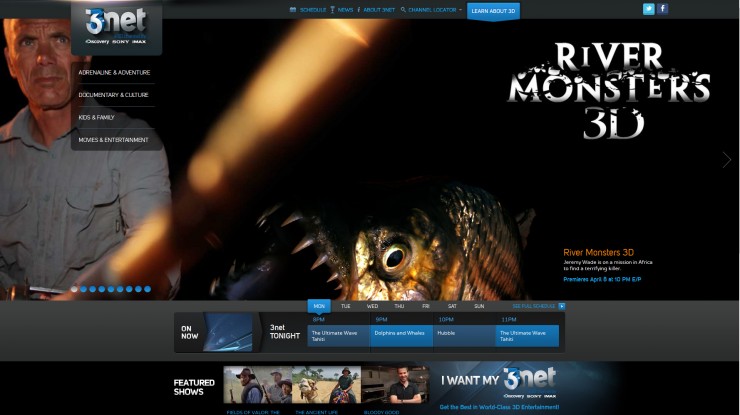Open About 3net in the top navigation
Image resolution: width=740 pixels, height=415 pixels.
(x=379, y=10)
